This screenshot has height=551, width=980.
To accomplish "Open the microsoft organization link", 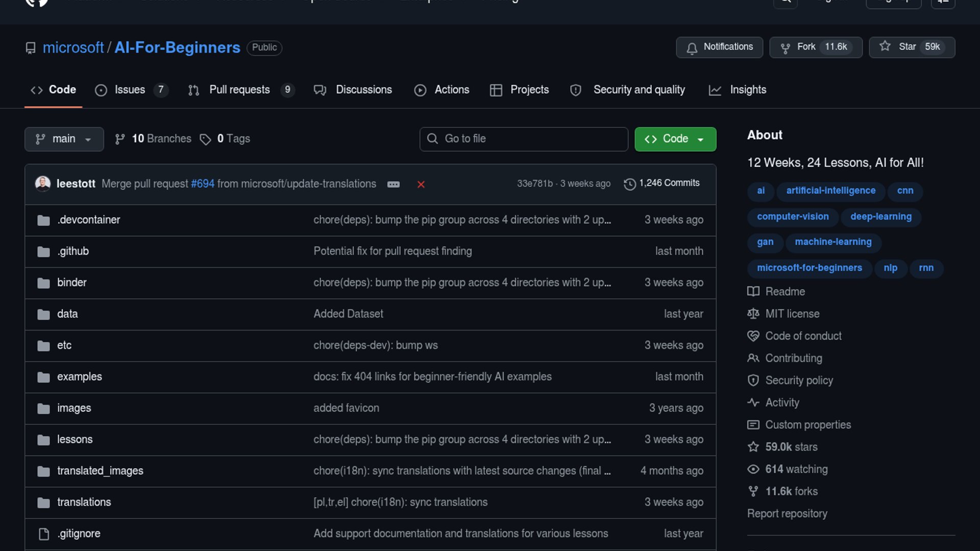I will 73,47.
